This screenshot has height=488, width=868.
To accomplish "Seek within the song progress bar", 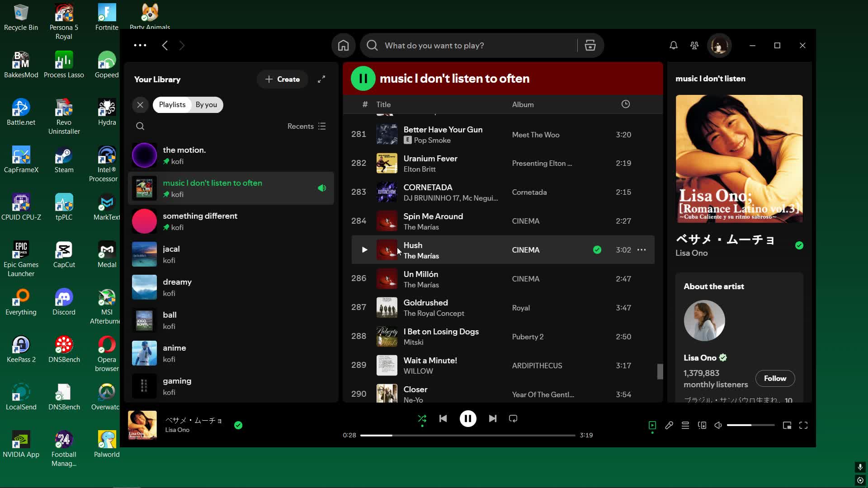I will [467, 436].
